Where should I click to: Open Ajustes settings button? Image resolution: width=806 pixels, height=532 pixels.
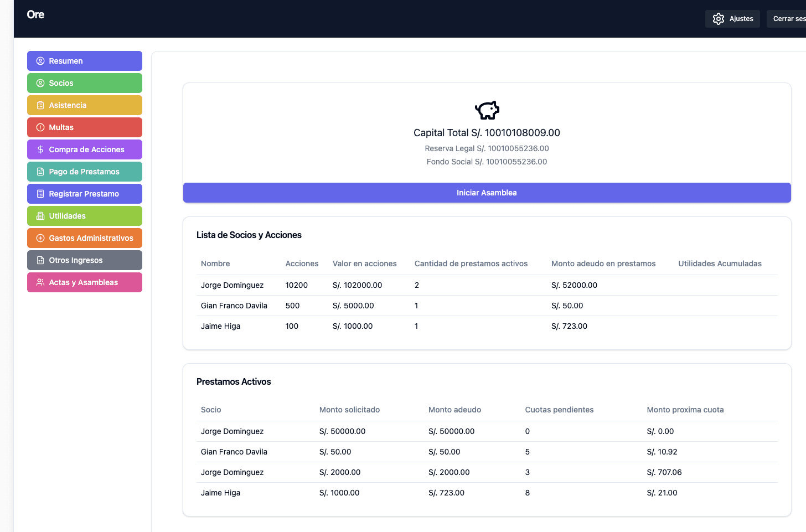click(732, 19)
